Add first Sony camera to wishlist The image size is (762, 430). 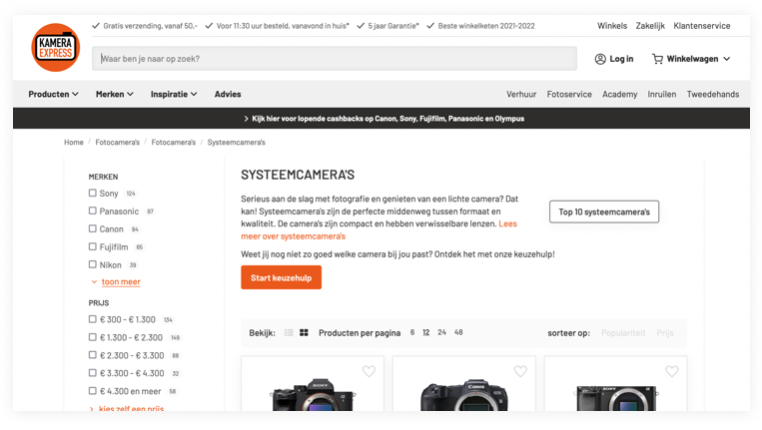pyautogui.click(x=369, y=371)
